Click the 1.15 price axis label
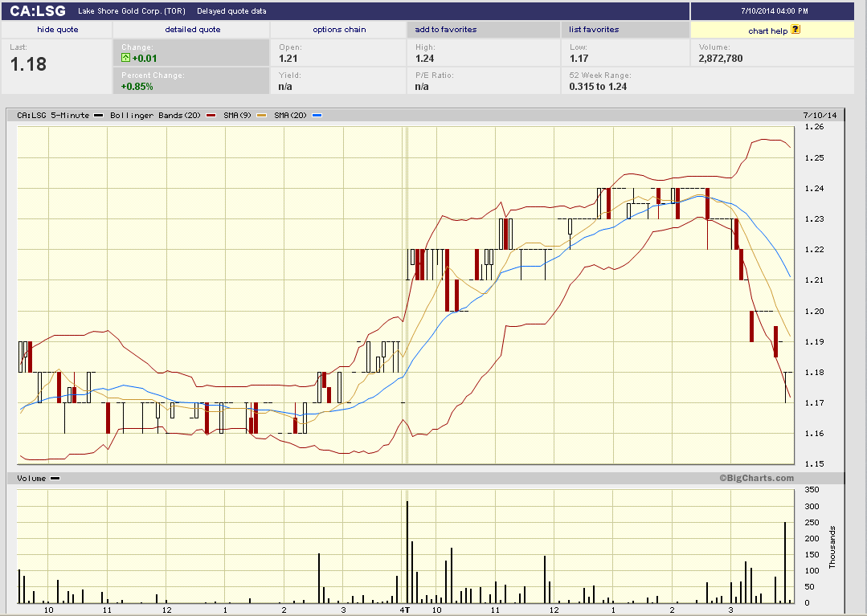This screenshot has height=616, width=867. pyautogui.click(x=815, y=464)
